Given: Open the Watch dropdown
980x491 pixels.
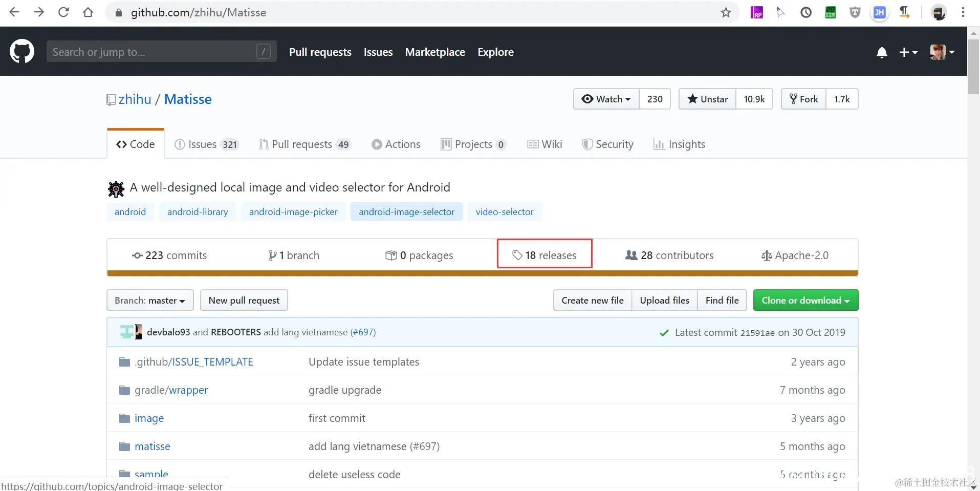Looking at the screenshot, I should (x=606, y=99).
